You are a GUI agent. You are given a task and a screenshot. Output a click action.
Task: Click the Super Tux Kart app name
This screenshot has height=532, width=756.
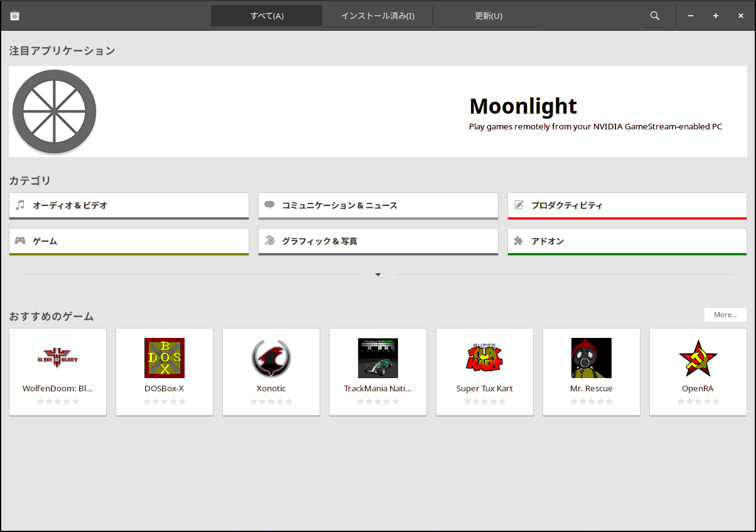485,388
